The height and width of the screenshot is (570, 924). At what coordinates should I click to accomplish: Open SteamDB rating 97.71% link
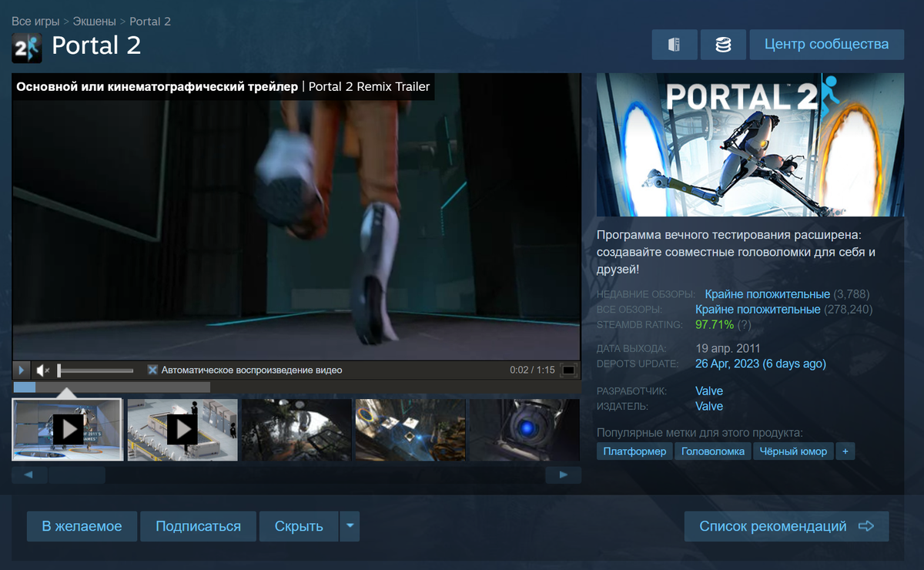(x=715, y=324)
